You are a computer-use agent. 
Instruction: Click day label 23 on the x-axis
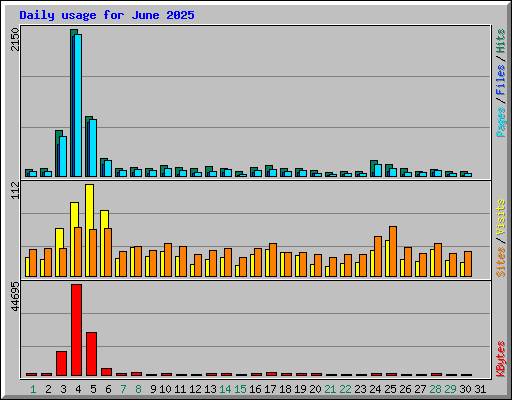click(360, 389)
